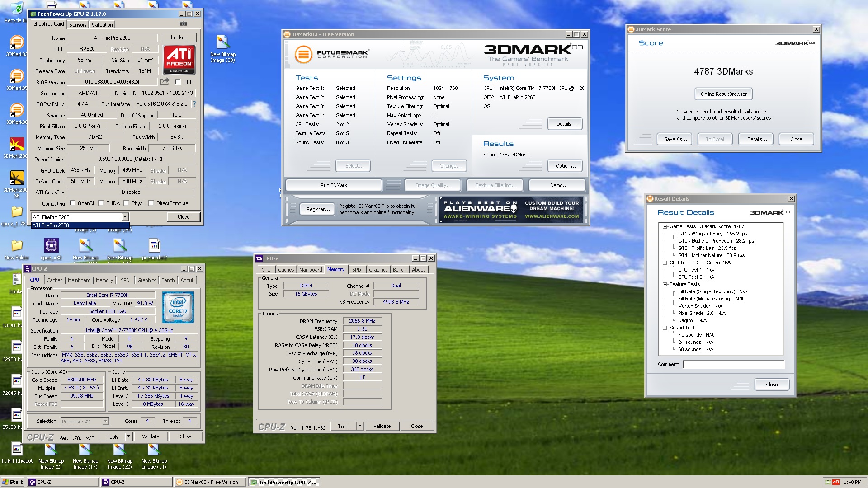Click the Details button under System
868x488 pixels.
pyautogui.click(x=566, y=124)
